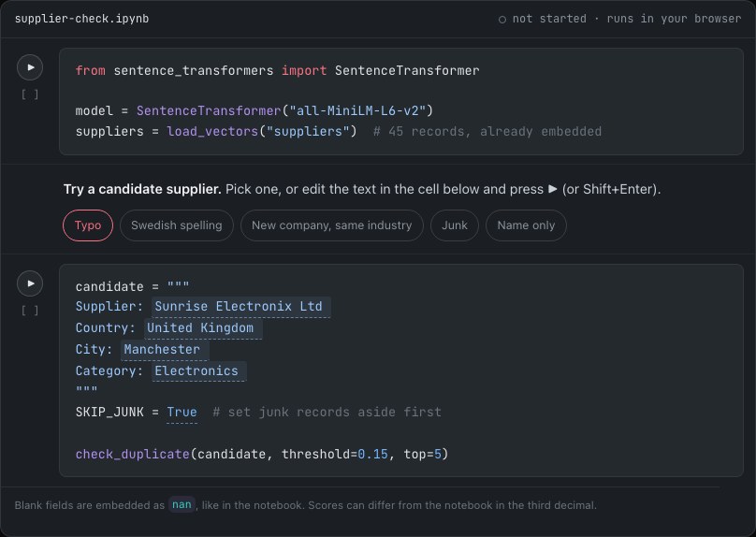Select the Typo example chip
The width and height of the screenshot is (756, 537).
click(x=88, y=225)
